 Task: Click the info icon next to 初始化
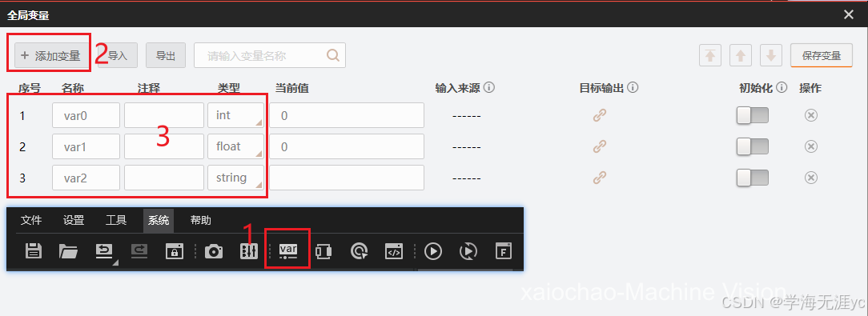point(782,87)
